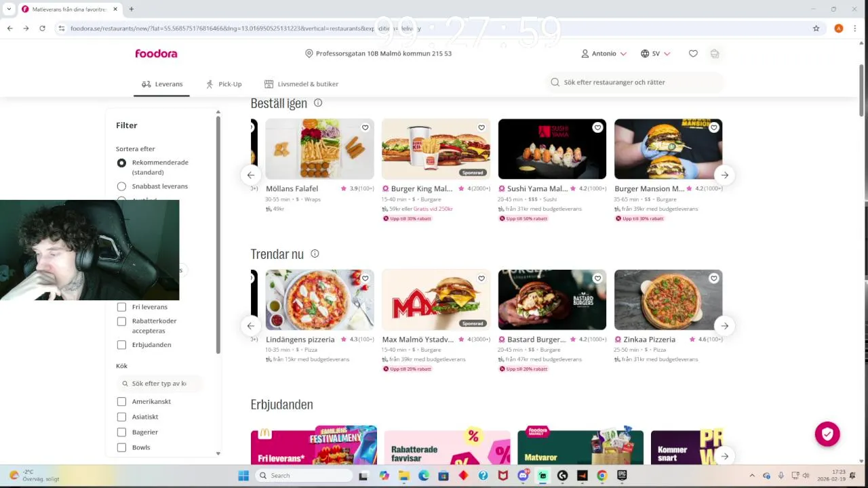Open Rabatterade favvisar offer banner
This screenshot has width=868, height=488.
coord(448,447)
